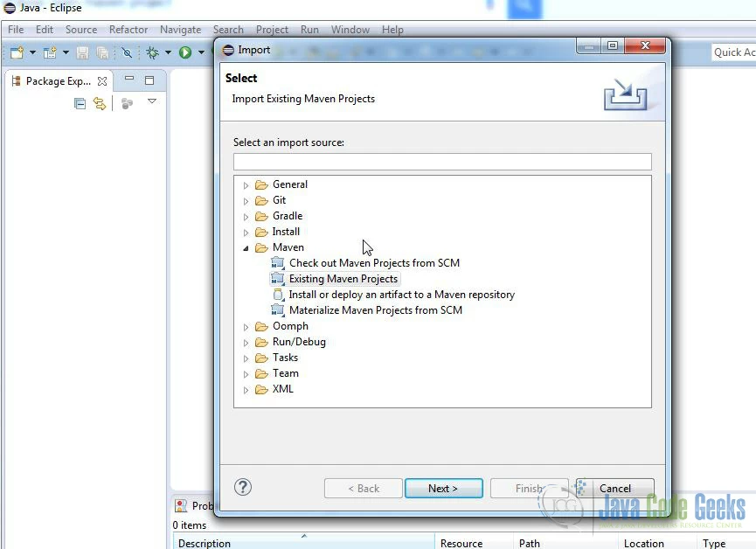Maximize the Package Explorer view
Screen dimensions: 756x549
click(149, 80)
